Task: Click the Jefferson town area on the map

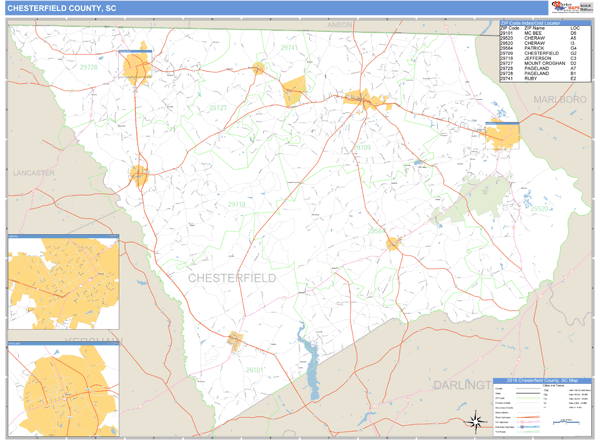Action: [138, 176]
